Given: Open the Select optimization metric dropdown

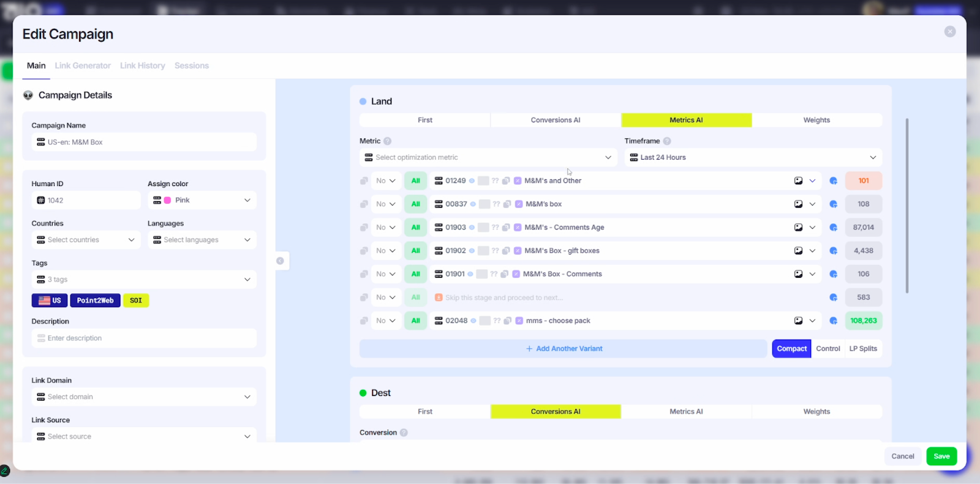Looking at the screenshot, I should (488, 158).
